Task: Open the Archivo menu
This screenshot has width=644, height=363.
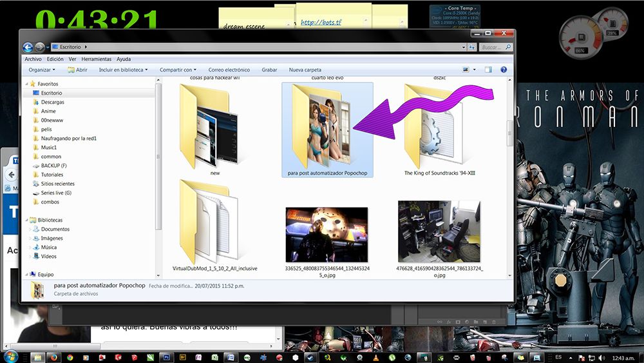Action: coord(33,59)
